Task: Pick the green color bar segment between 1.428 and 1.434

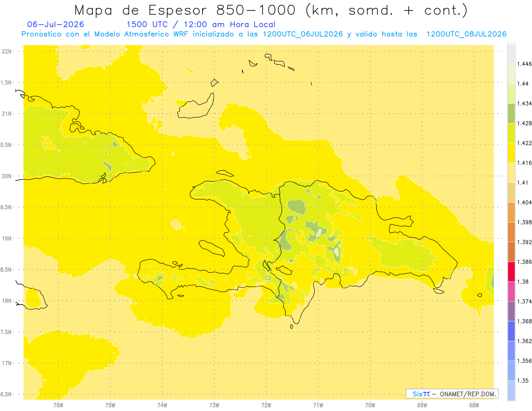Action: click(x=511, y=114)
